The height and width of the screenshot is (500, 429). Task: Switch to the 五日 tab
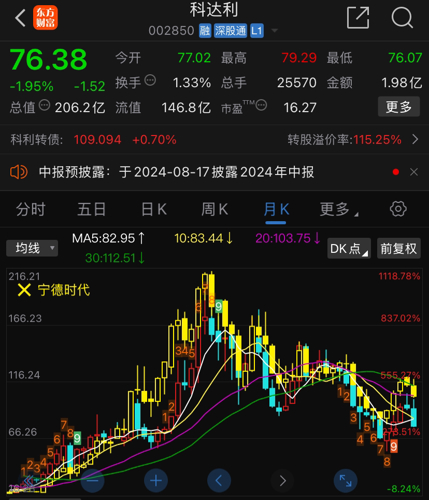click(92, 210)
